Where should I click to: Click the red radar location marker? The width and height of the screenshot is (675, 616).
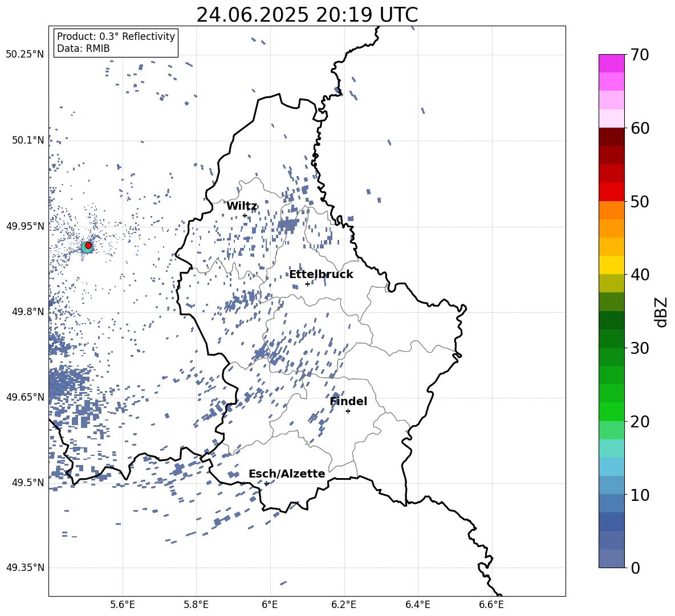(x=88, y=246)
